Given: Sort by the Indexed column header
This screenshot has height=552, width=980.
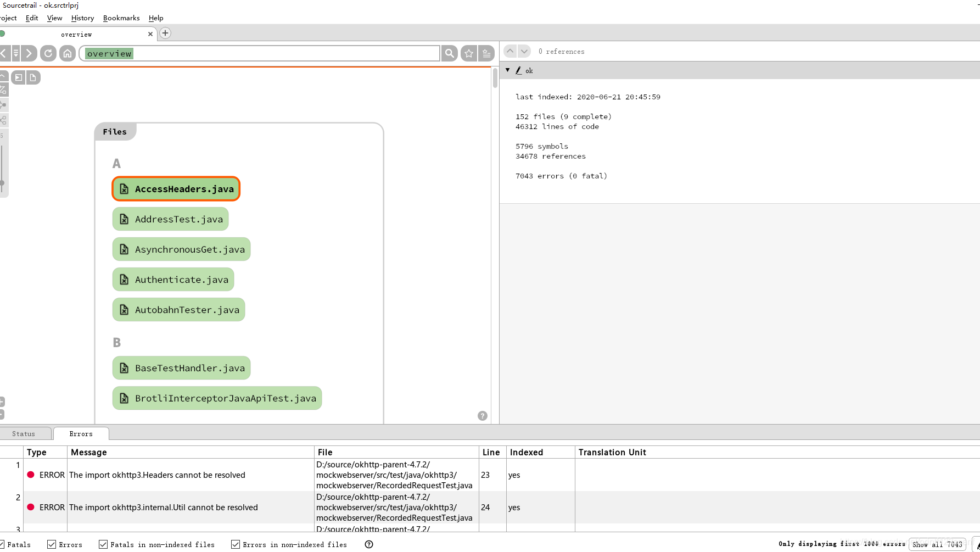Looking at the screenshot, I should click(540, 452).
